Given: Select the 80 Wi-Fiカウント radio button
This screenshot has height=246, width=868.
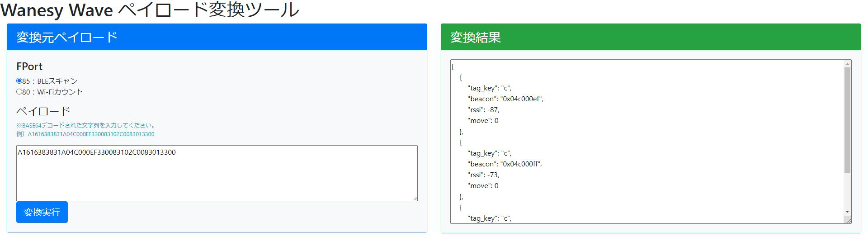Looking at the screenshot, I should pos(19,92).
